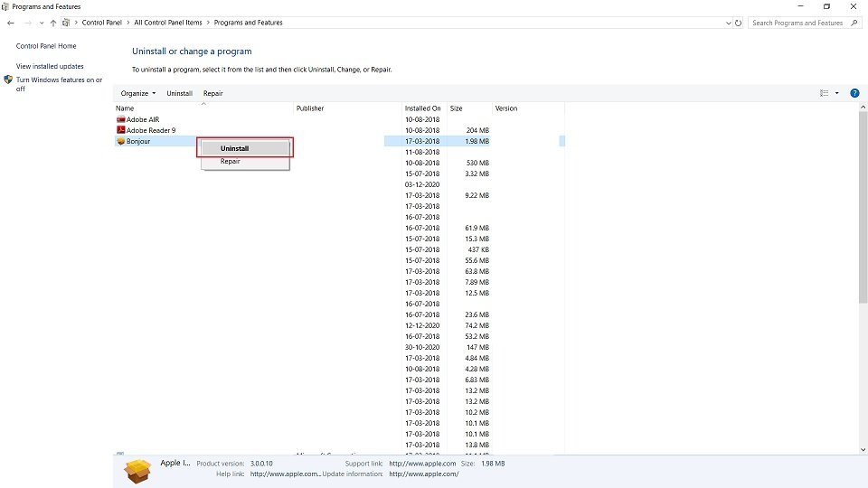Click Uninstall in the toolbar
This screenshot has width=868, height=488.
click(179, 93)
